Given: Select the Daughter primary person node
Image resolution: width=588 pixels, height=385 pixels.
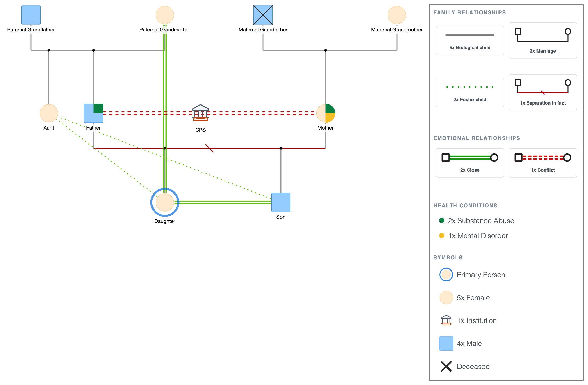Looking at the screenshot, I should click(165, 202).
